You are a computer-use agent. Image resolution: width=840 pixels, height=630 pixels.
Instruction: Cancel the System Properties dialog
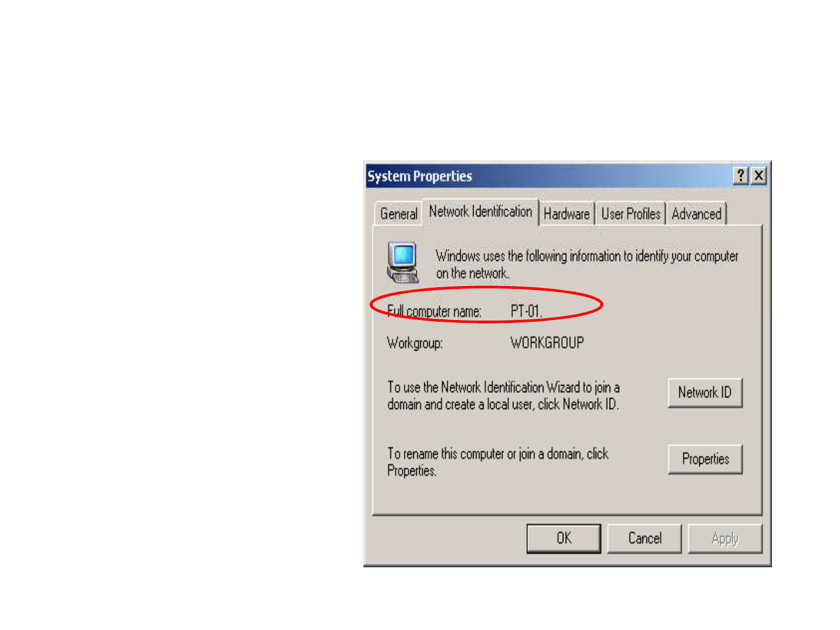[645, 538]
